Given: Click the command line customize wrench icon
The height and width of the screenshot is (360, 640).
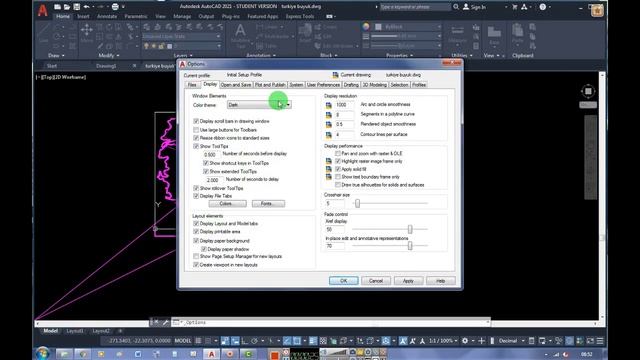Looking at the screenshot, I should (x=165, y=322).
